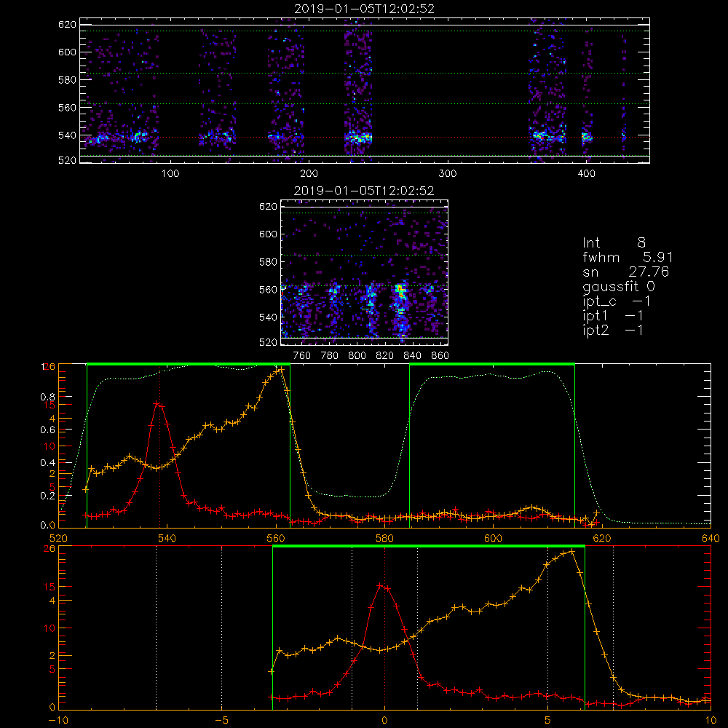Click the brightest blob in the small spectrogram

click(400, 292)
